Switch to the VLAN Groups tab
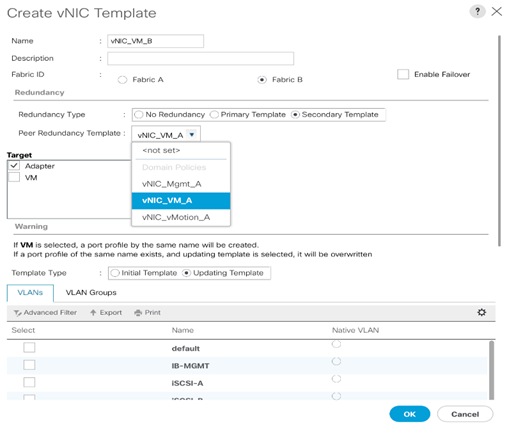Image resolution: width=509 pixels, height=433 pixels. pyautogui.click(x=91, y=293)
